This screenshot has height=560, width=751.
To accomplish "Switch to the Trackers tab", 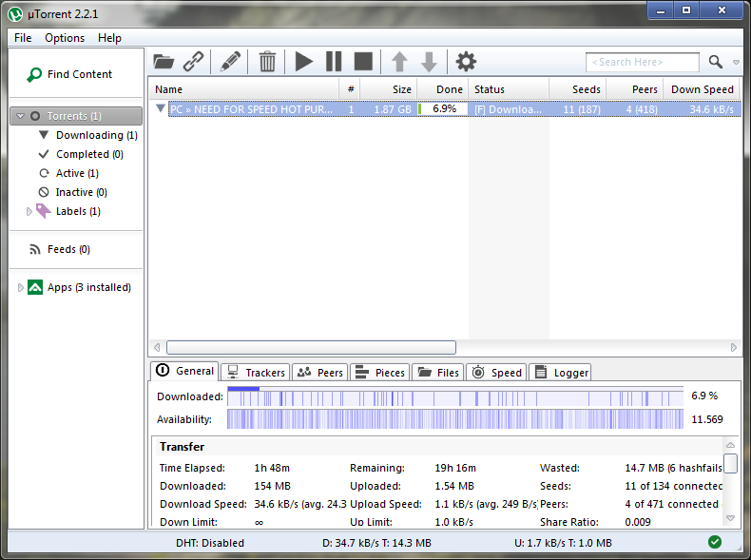I will point(256,373).
